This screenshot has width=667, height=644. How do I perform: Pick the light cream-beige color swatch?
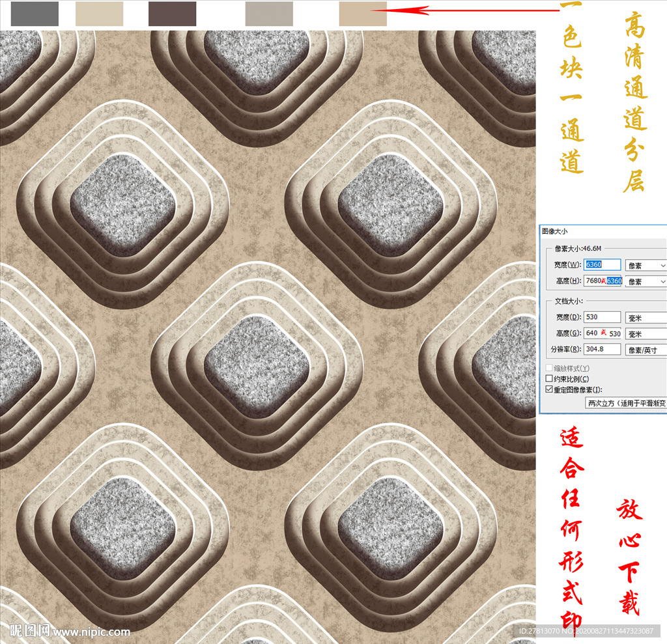[x=99, y=14]
